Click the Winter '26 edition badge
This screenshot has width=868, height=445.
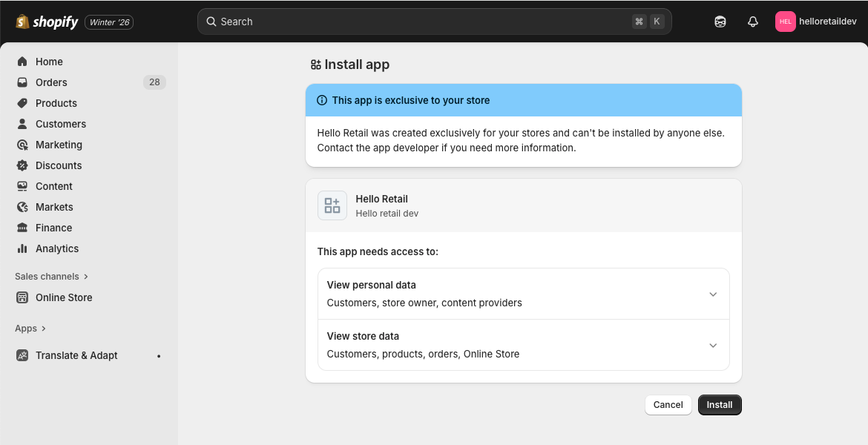click(x=109, y=22)
